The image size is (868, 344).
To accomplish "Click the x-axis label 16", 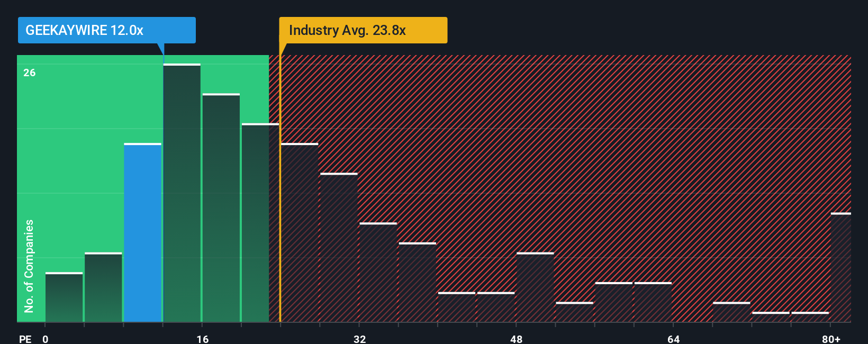I will (x=203, y=339).
